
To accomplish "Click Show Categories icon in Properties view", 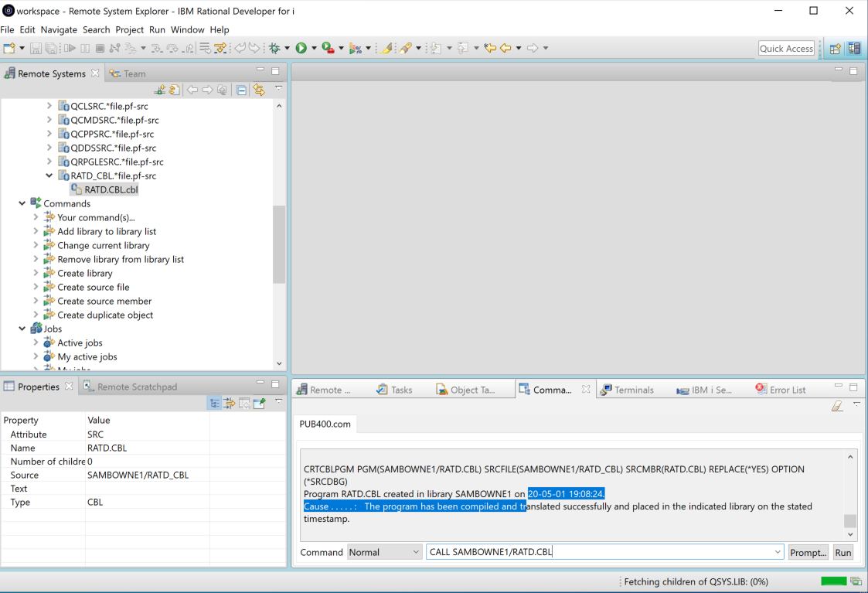I will point(215,403).
